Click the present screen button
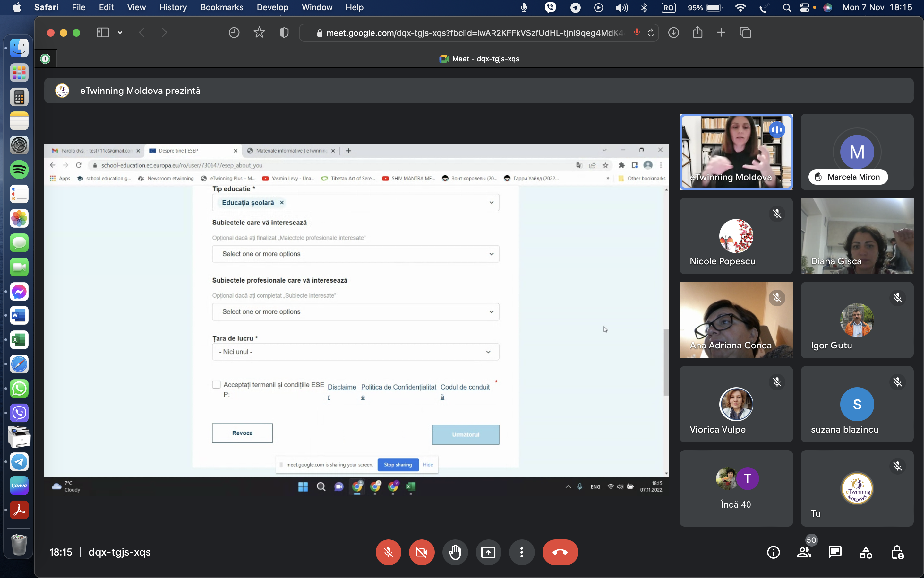The width and height of the screenshot is (924, 578). 488,552
